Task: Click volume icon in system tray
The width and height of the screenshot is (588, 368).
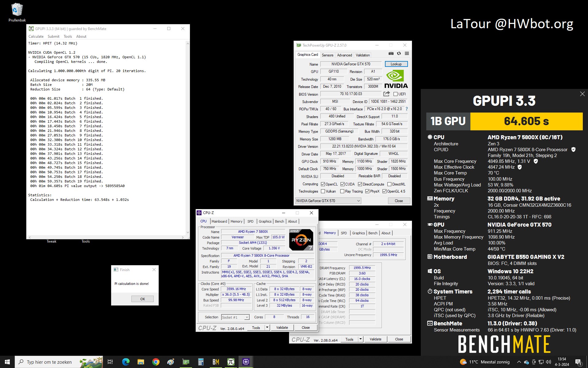Action: click(x=548, y=362)
